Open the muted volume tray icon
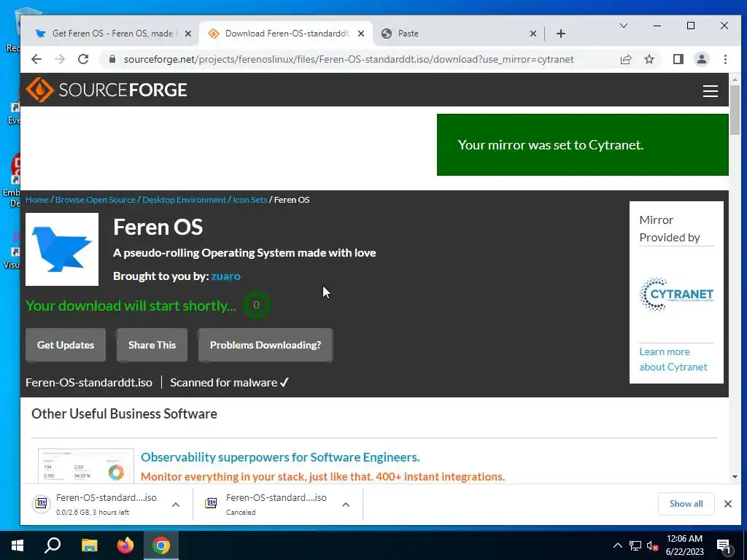This screenshot has width=747, height=560. pos(652,545)
